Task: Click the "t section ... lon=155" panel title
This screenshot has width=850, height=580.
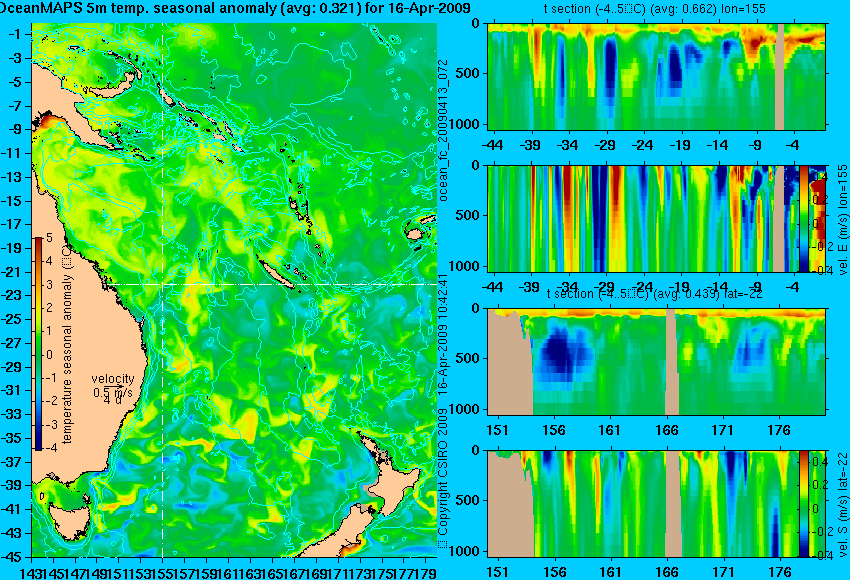Action: click(x=654, y=9)
